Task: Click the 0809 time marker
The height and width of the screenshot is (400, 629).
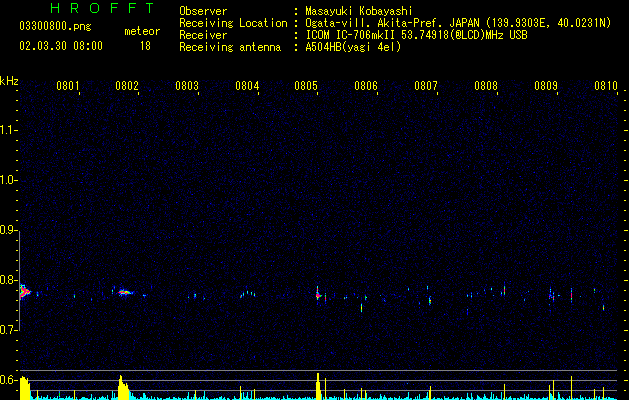Action: 546,86
